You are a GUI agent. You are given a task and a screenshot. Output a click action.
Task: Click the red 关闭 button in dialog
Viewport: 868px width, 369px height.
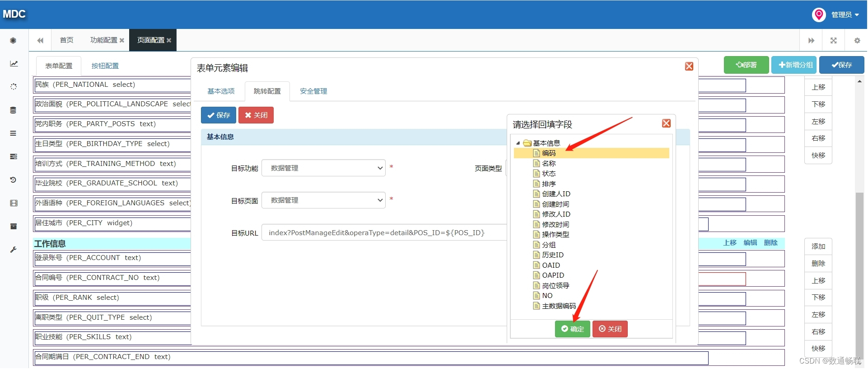point(256,115)
